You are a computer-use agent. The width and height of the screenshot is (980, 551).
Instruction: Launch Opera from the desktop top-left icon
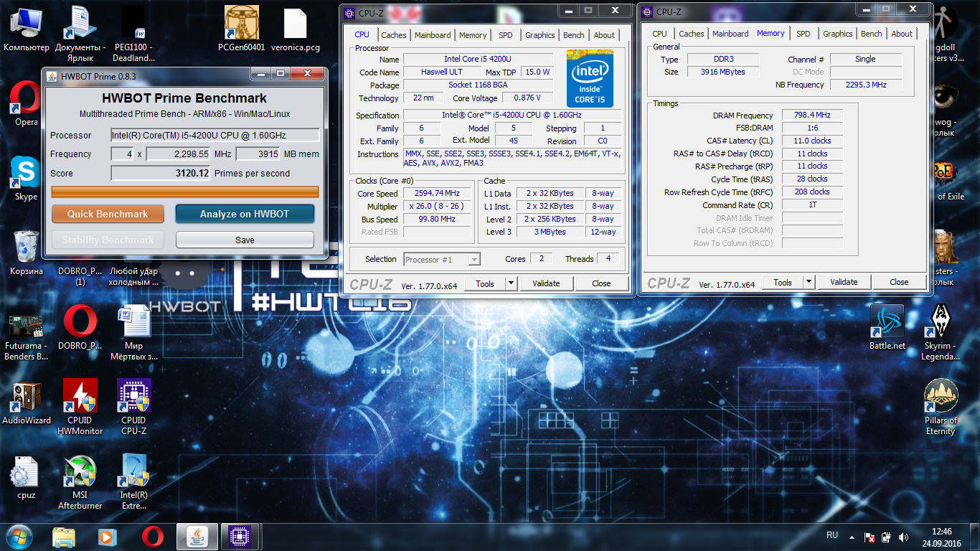coord(27,104)
